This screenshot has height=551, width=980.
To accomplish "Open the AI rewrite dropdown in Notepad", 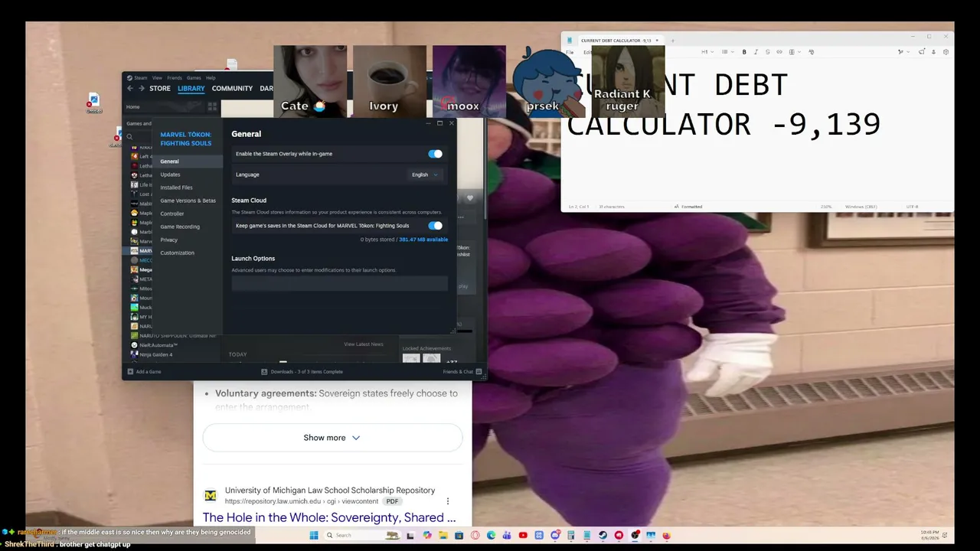I will (x=903, y=52).
